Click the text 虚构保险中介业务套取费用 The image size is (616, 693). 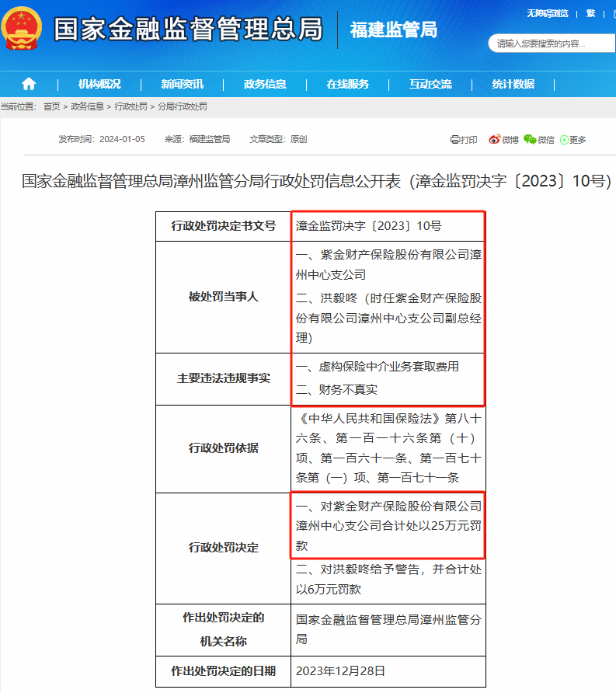click(x=377, y=367)
